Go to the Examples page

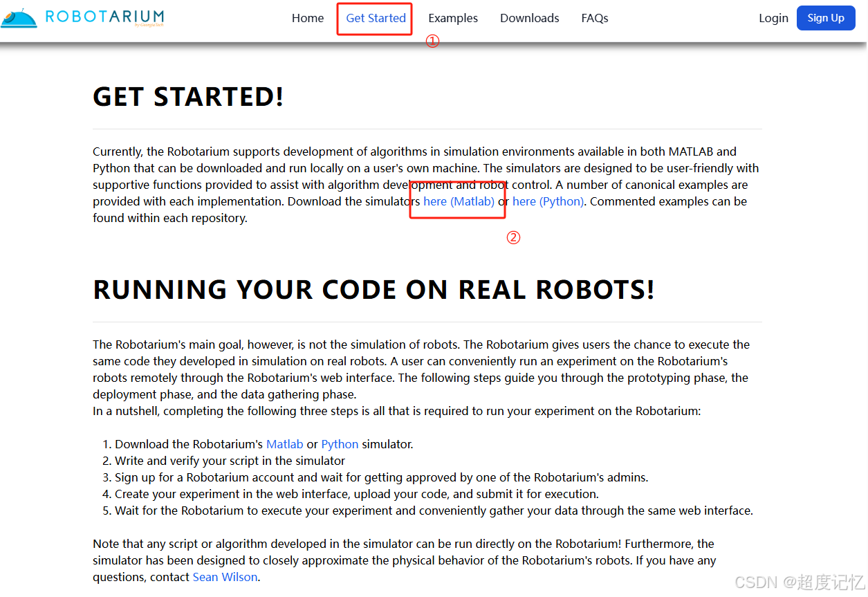453,18
